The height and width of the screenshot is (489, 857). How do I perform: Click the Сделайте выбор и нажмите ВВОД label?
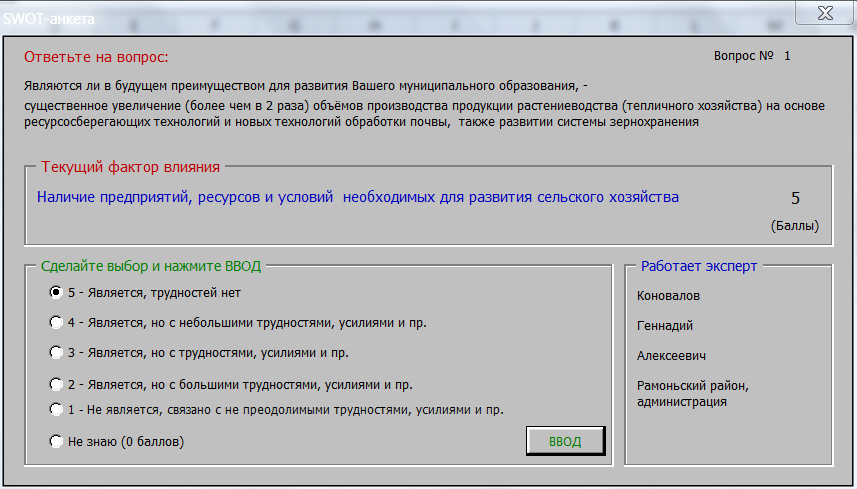(151, 266)
